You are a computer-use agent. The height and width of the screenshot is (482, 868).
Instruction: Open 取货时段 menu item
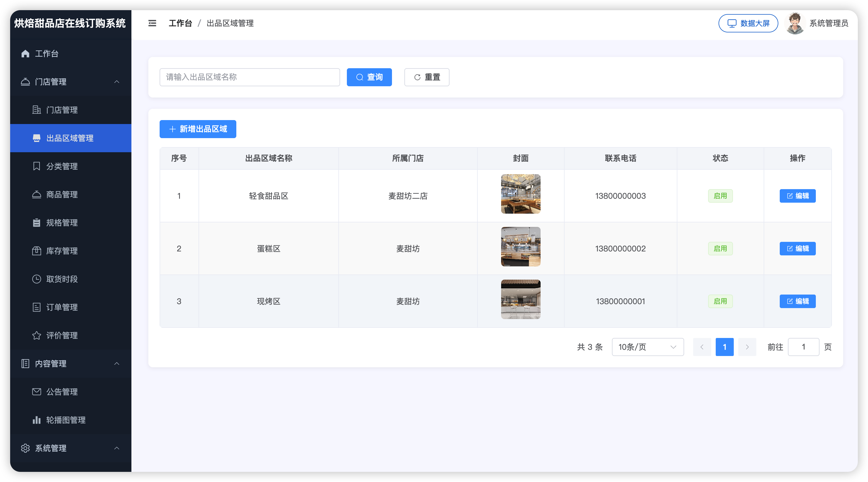coord(71,279)
